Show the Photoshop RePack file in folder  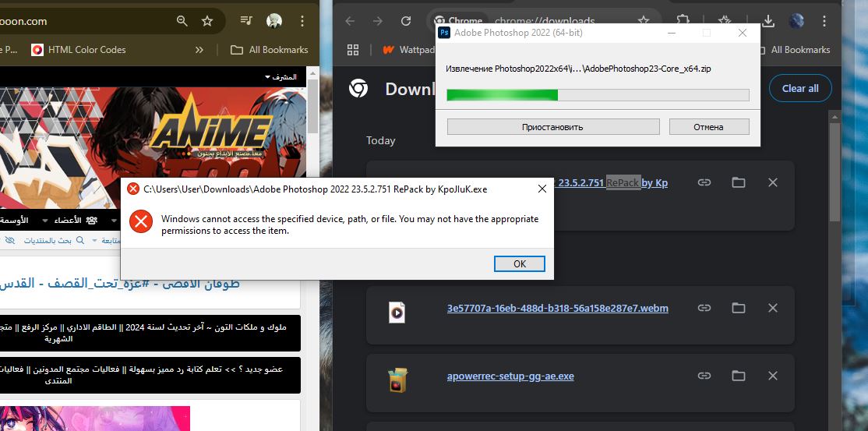click(739, 182)
